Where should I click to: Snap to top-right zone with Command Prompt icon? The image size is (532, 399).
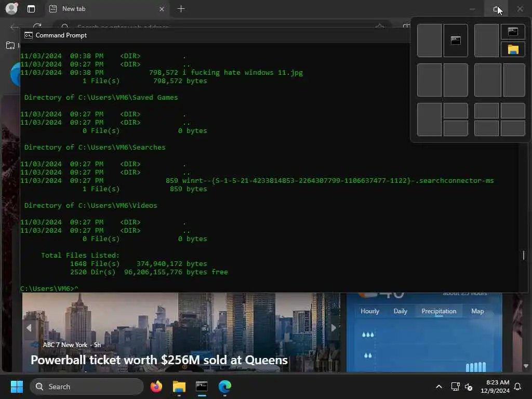point(513,32)
